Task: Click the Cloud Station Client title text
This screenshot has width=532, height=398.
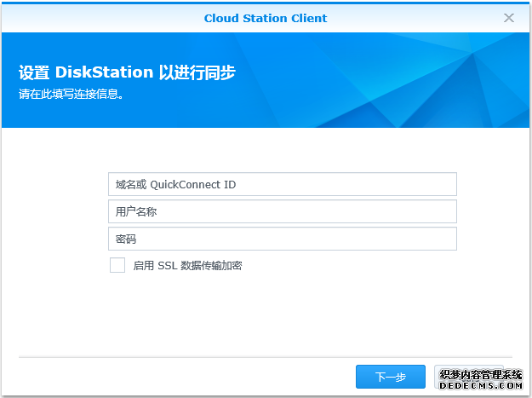Action: (266, 18)
